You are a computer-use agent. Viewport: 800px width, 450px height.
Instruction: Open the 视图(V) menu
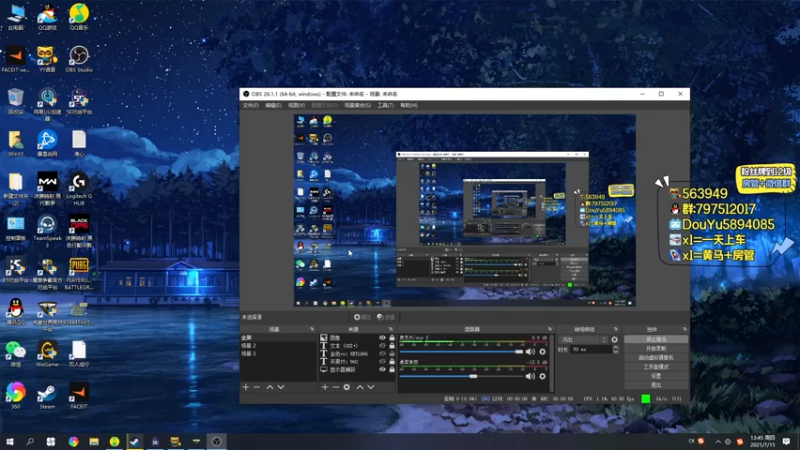pyautogui.click(x=296, y=105)
